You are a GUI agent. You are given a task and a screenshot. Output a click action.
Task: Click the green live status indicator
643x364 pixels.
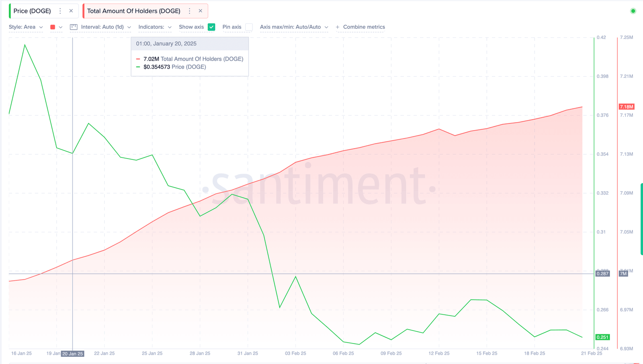pos(633,11)
